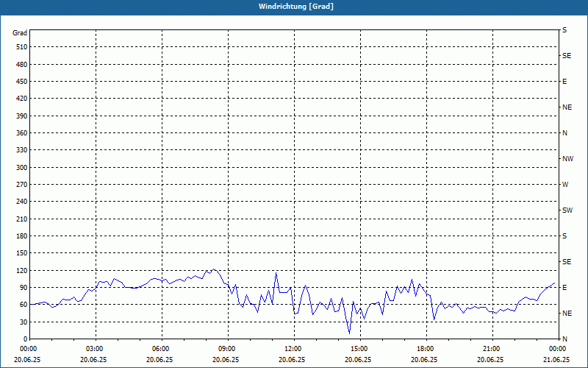Click the 03:00 time label
The width and height of the screenshot is (588, 368).
pos(96,348)
